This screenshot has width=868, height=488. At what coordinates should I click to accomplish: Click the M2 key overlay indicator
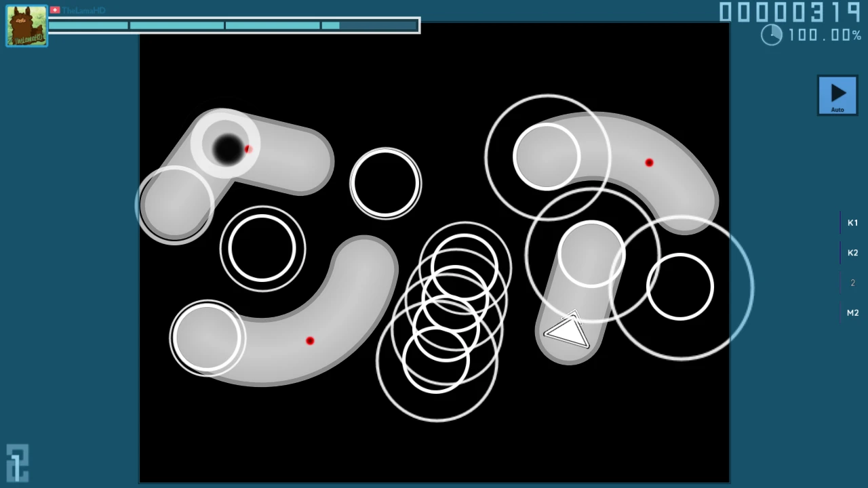pyautogui.click(x=852, y=312)
